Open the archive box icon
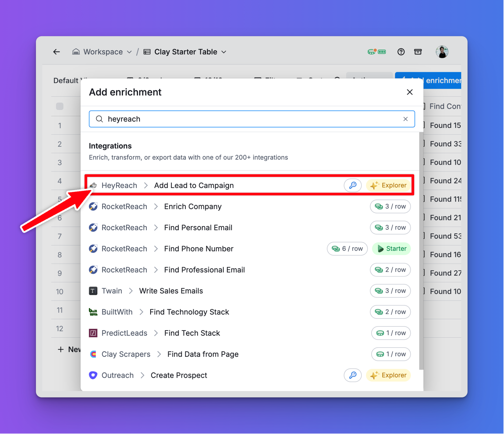This screenshot has width=504, height=434. [x=418, y=52]
